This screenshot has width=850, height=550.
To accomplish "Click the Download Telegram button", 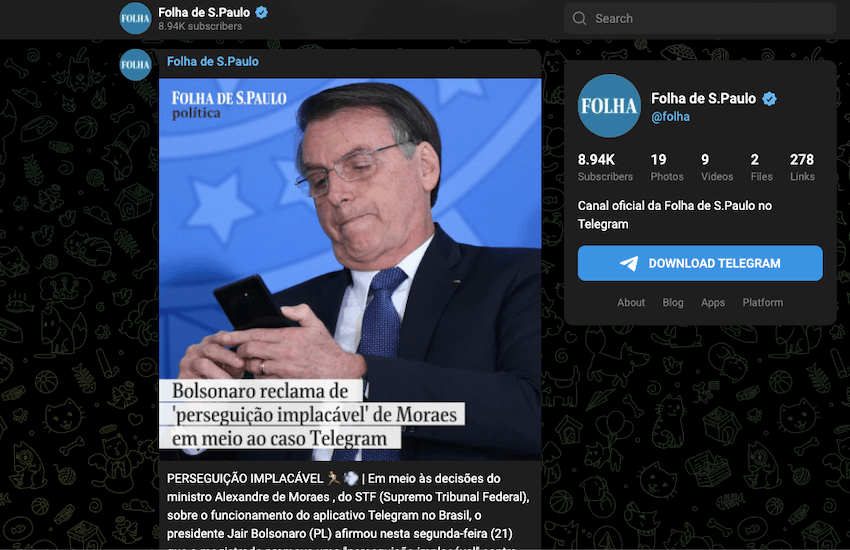I will (x=700, y=263).
